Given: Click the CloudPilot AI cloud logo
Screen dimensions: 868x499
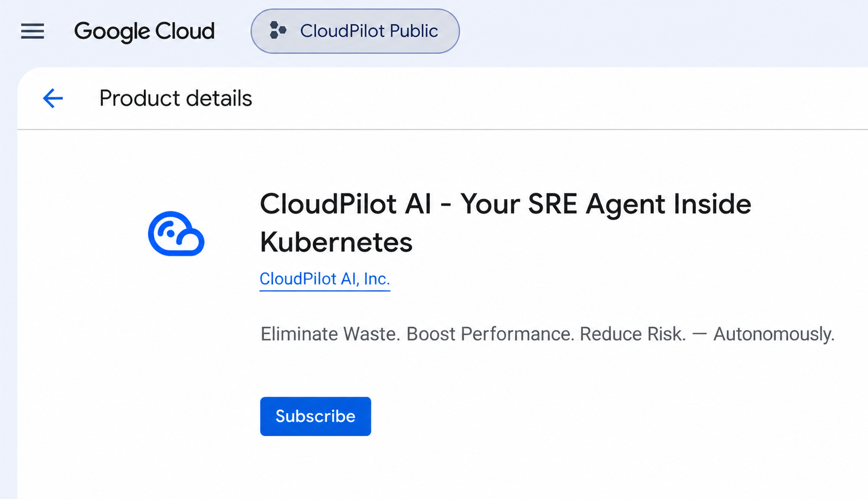Looking at the screenshot, I should coord(176,234).
